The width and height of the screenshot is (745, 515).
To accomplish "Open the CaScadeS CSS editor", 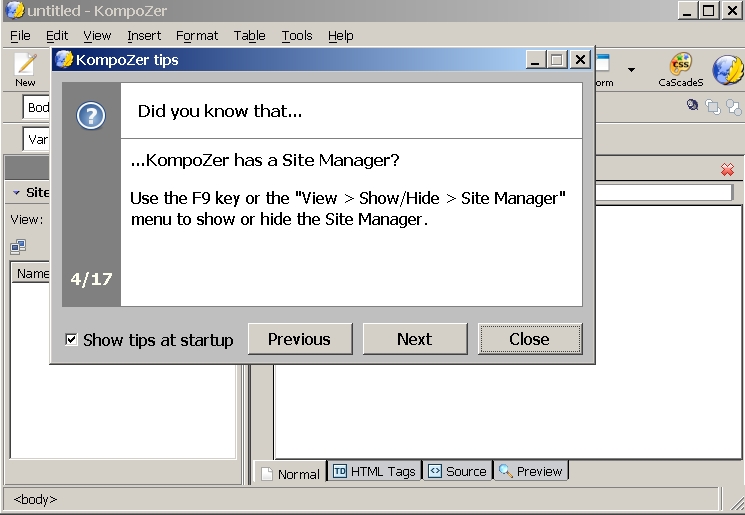I will click(680, 70).
